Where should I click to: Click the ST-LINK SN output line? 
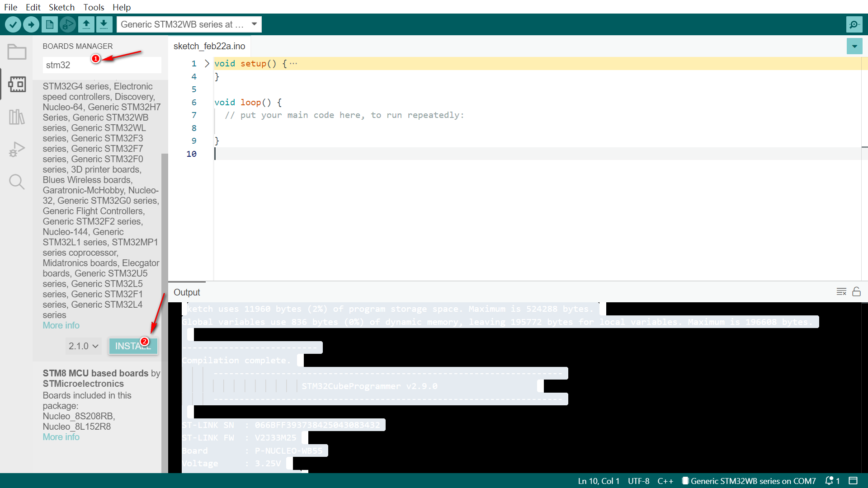tap(281, 425)
